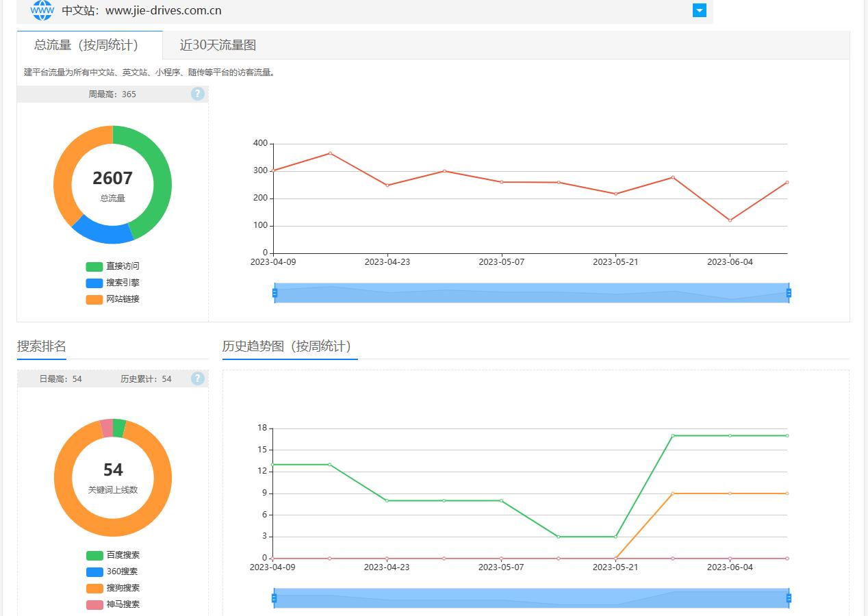This screenshot has width=868, height=616.
Task: Click right handle of trend chart zoom slider
Action: tap(789, 598)
